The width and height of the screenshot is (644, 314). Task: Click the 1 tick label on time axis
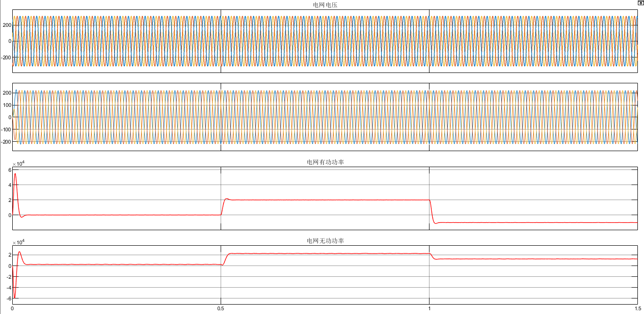tap(429, 309)
